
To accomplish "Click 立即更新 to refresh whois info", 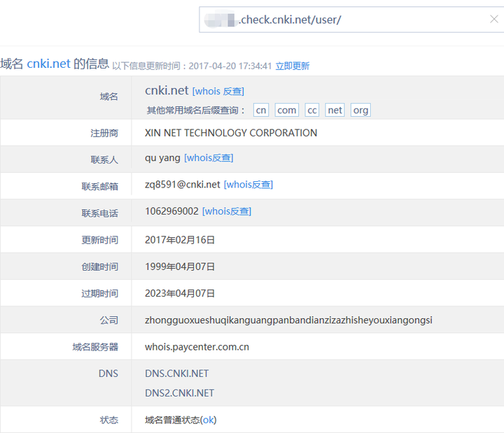I will click(292, 66).
